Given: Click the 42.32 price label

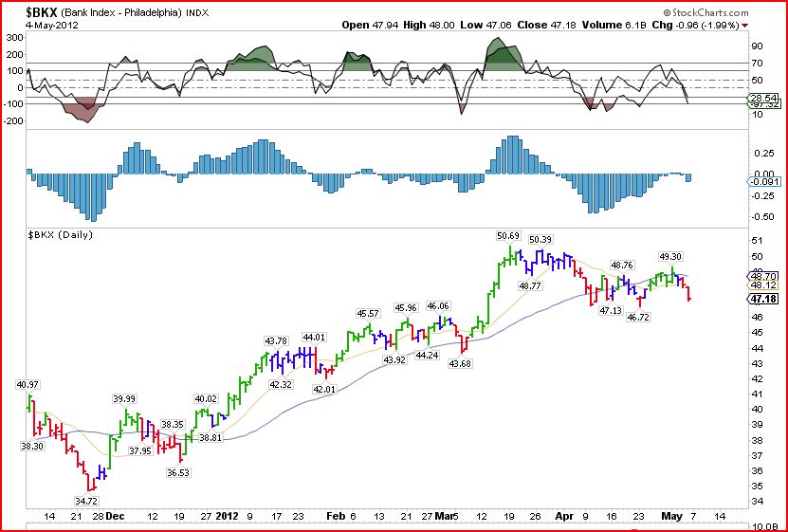Looking at the screenshot, I should (x=282, y=385).
